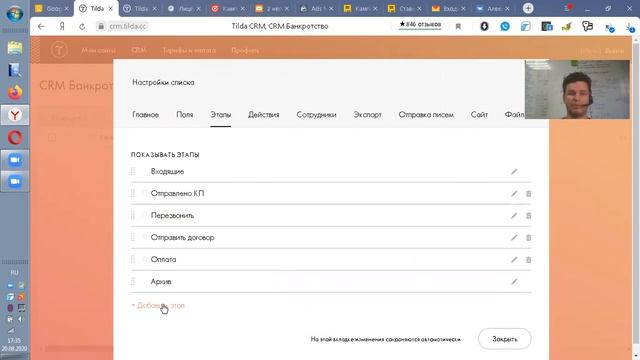Open the upper Zoom taskbar icon
Image resolution: width=640 pixels, height=360 pixels.
15,160
